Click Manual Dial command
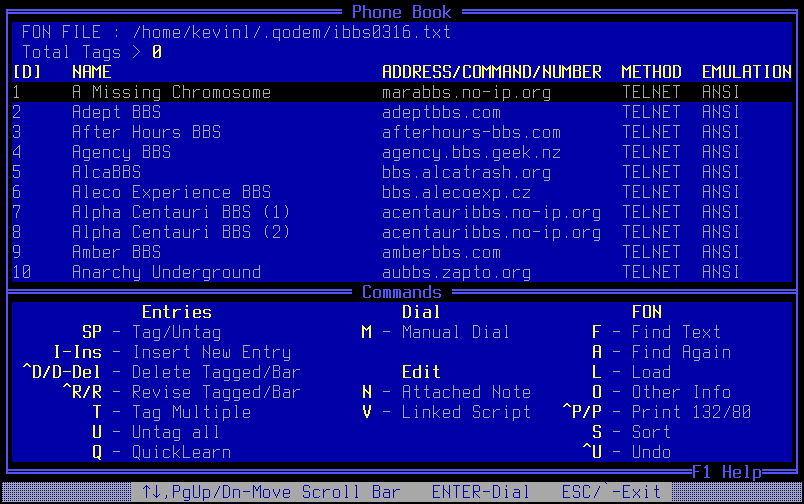The height and width of the screenshot is (504, 804). (455, 332)
